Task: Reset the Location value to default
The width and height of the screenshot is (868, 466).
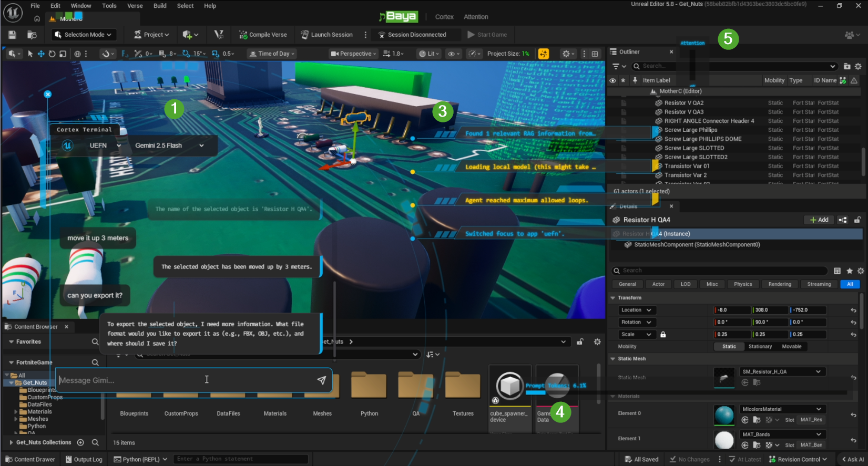Action: (853, 310)
